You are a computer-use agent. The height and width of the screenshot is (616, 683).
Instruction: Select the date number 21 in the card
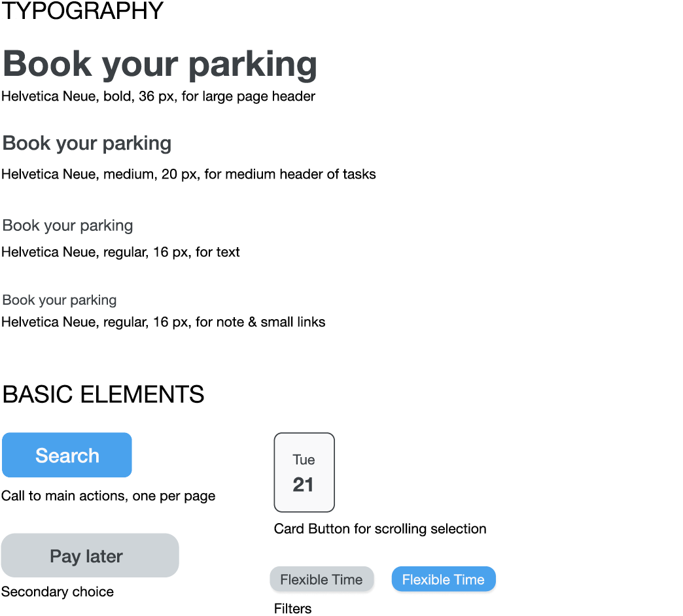point(303,485)
